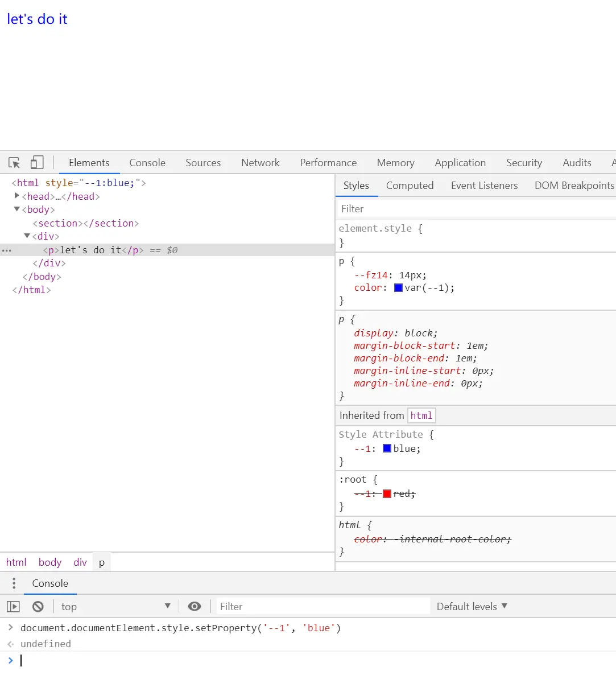Focus the Styles Filter input field
616x679 pixels.
tap(476, 209)
